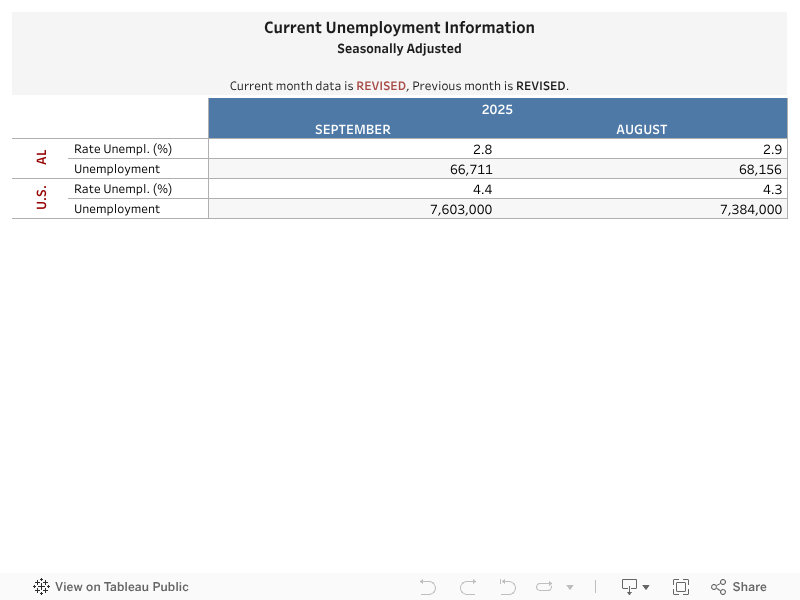Viewport: 800px width, 600px height.
Task: Open the device preview dropdown arrow
Action: [x=645, y=587]
